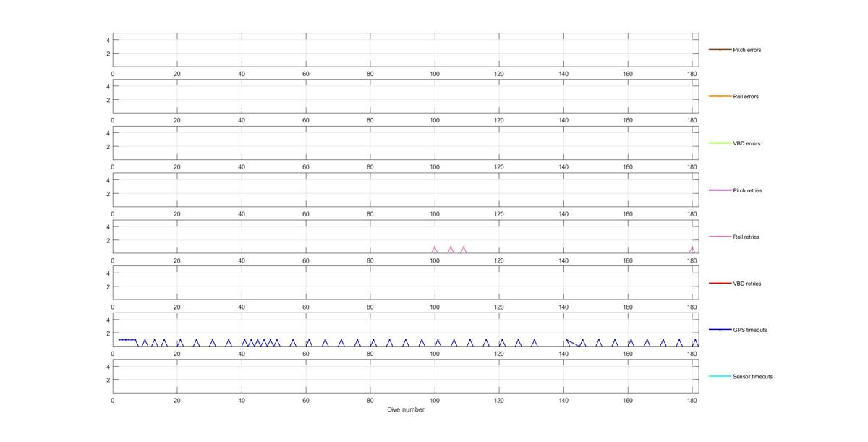Click tick label 160 under GPS timeouts plot
Screen dimensions: 868x442
tap(628, 354)
